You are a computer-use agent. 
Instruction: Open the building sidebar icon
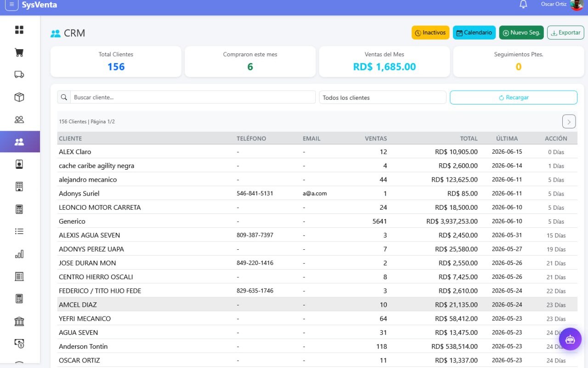pos(19,187)
